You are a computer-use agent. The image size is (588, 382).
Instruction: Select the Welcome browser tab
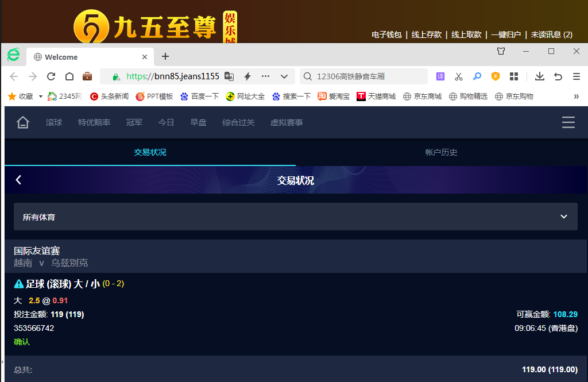coord(90,57)
